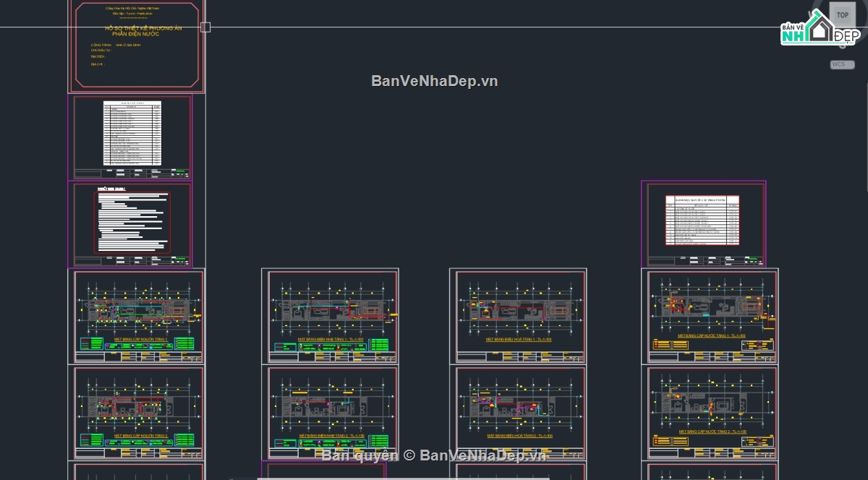868x480 pixels.
Task: Pick the MẶT BẰNG CẤP NGUỒN TẦNG 1 sheet
Action: [x=137, y=316]
